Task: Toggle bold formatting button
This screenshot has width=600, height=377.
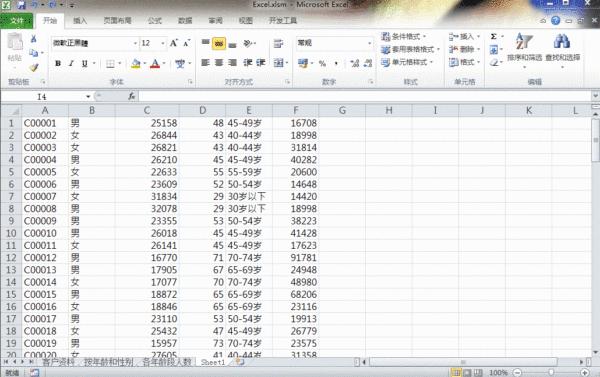Action: 58,64
